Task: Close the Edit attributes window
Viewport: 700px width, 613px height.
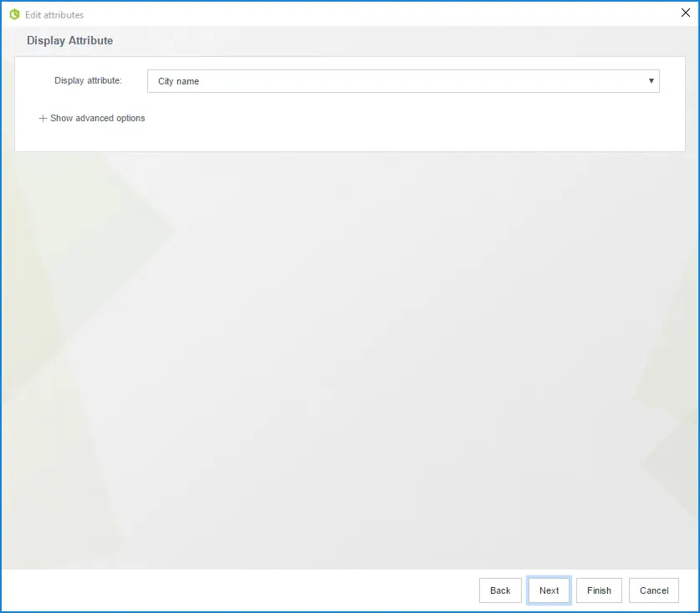Action: coord(685,13)
